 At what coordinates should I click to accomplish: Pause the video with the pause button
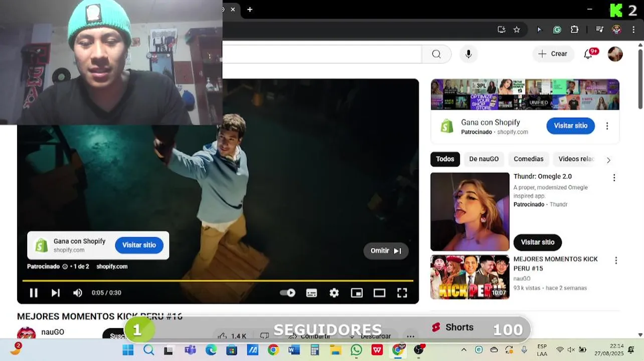pos(34,293)
